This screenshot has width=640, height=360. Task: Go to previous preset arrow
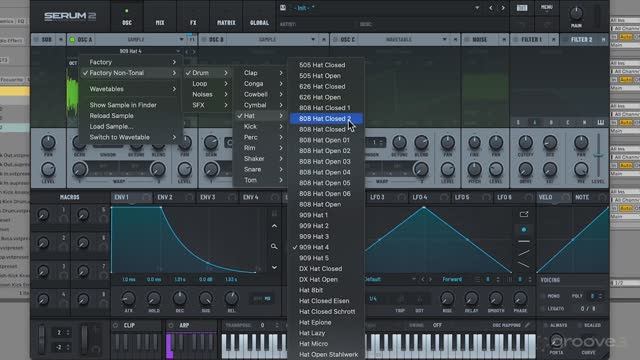point(491,8)
